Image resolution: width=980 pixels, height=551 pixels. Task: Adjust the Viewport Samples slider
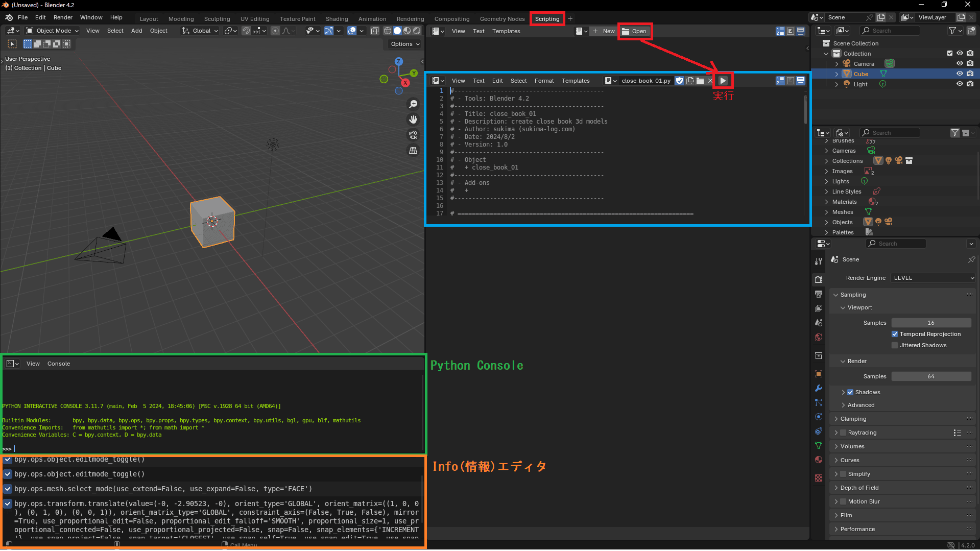[x=931, y=323]
